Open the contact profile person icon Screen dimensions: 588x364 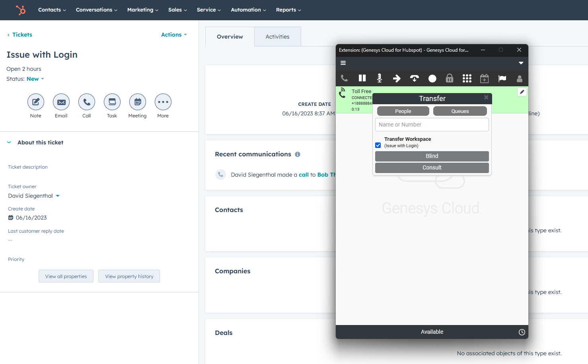tap(520, 78)
